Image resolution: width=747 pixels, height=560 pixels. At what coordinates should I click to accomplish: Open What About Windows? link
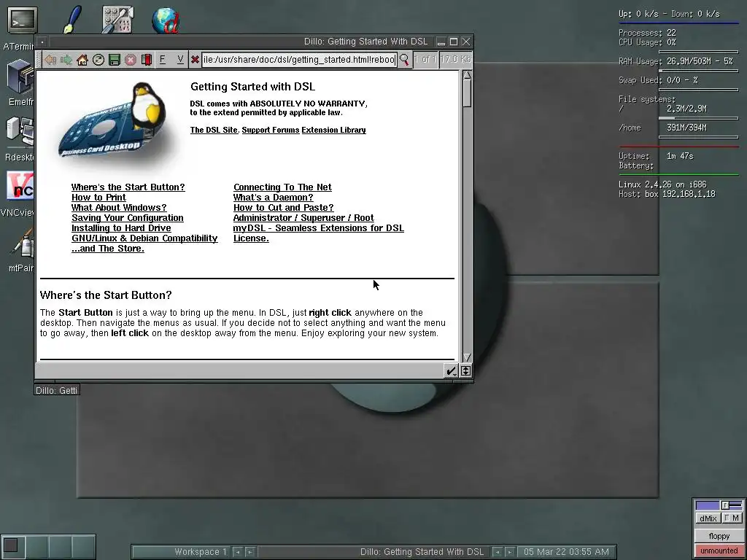[x=119, y=208]
